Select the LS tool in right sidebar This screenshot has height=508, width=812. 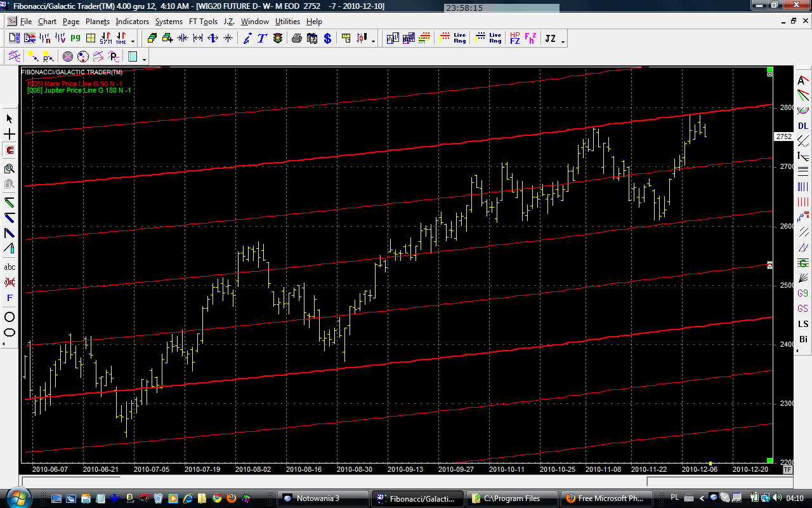[803, 324]
